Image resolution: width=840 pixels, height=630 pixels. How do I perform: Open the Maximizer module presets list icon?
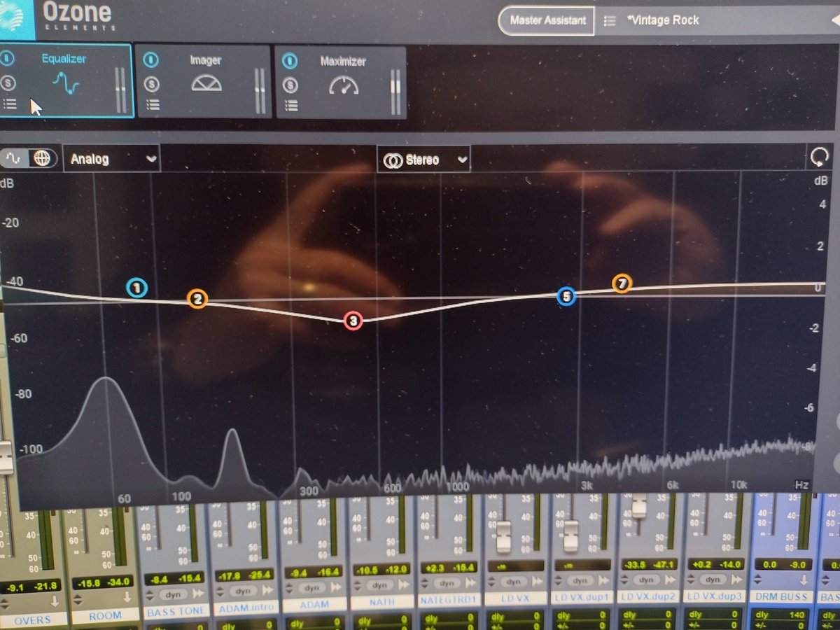tap(290, 106)
